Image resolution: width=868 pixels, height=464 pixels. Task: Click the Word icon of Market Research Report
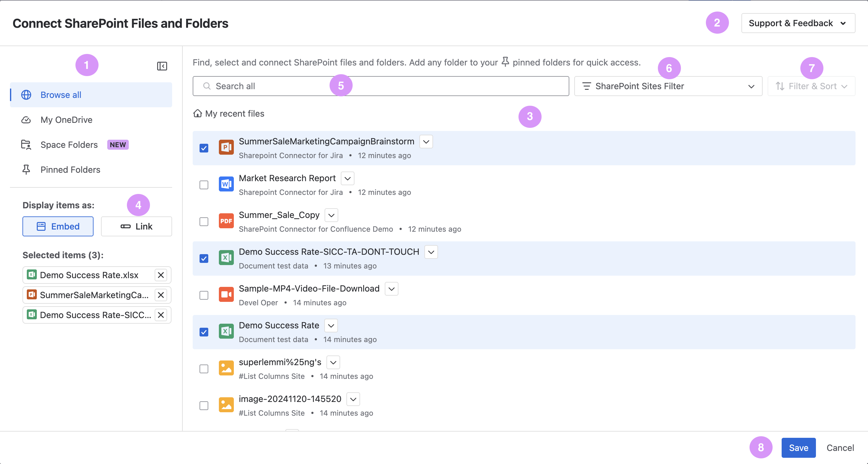226,184
